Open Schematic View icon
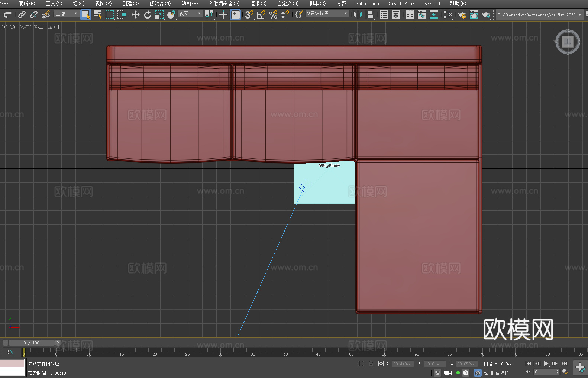 pyautogui.click(x=448, y=14)
